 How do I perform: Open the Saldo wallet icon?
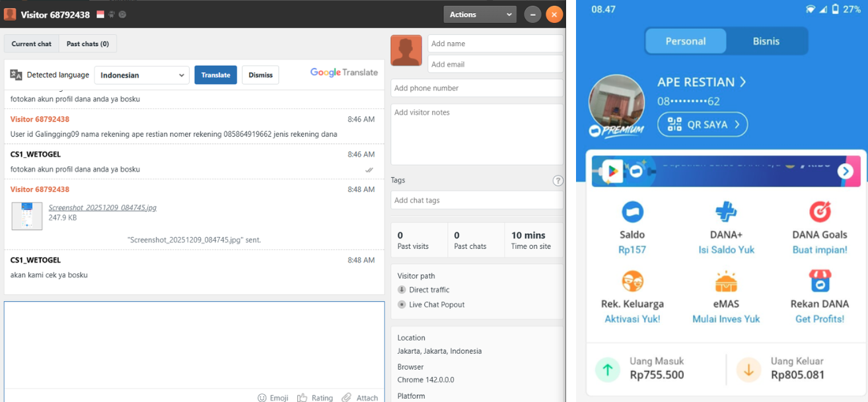pyautogui.click(x=632, y=212)
